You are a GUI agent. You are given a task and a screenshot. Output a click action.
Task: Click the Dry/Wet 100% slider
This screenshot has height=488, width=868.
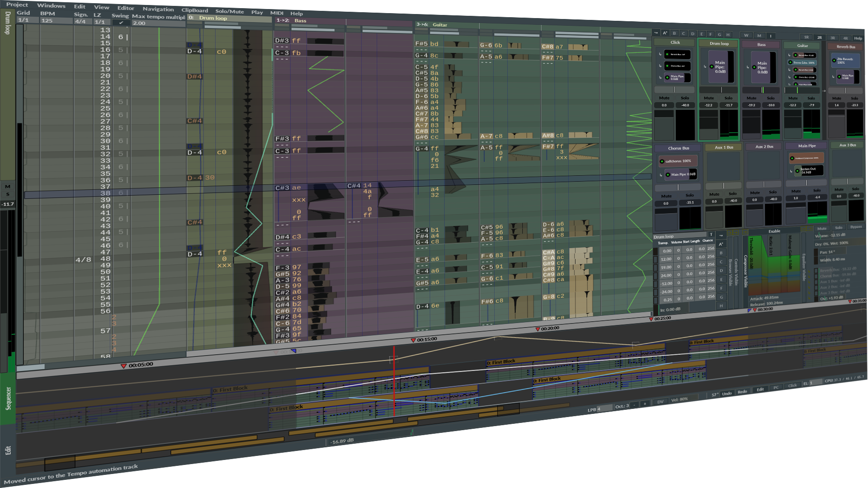tap(840, 243)
